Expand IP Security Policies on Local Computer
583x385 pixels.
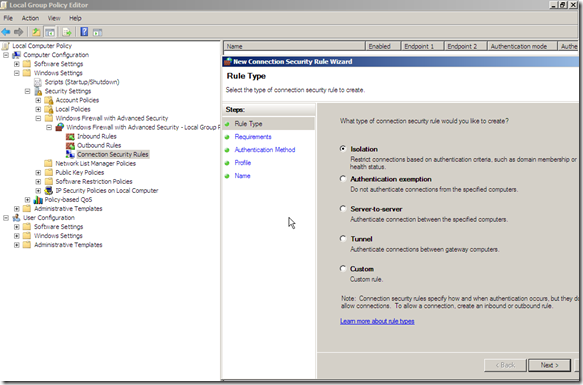pos(38,190)
